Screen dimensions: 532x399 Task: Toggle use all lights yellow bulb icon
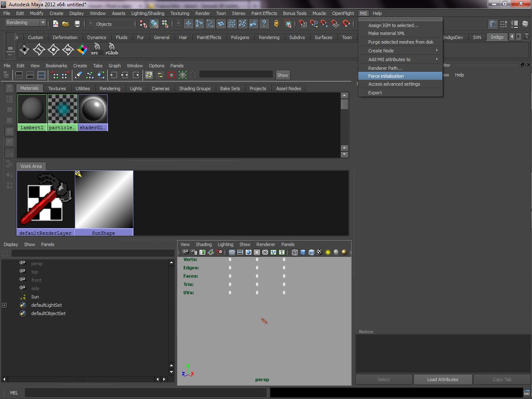(328, 252)
